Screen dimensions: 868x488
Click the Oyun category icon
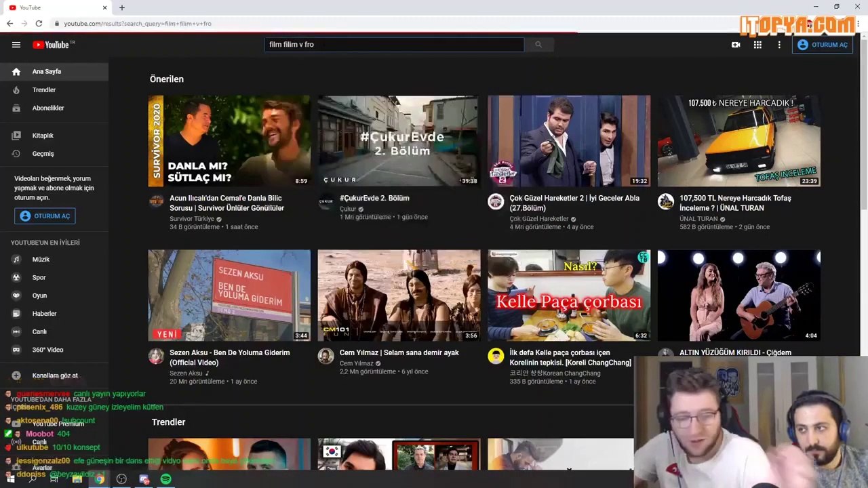[x=16, y=296]
